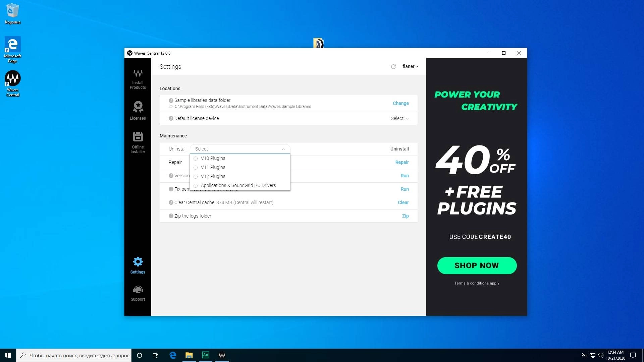This screenshot has width=644, height=362.
Task: Click the taskbar clock and date
Action: point(615,355)
